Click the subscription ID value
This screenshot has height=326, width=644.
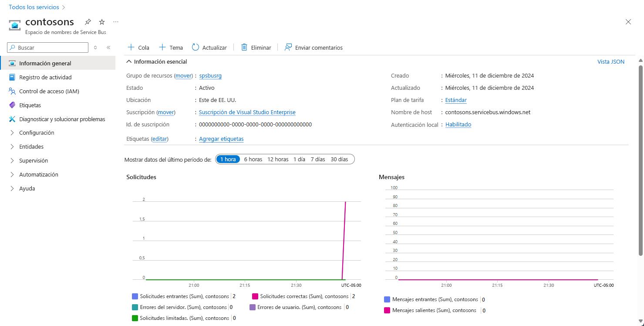point(255,124)
